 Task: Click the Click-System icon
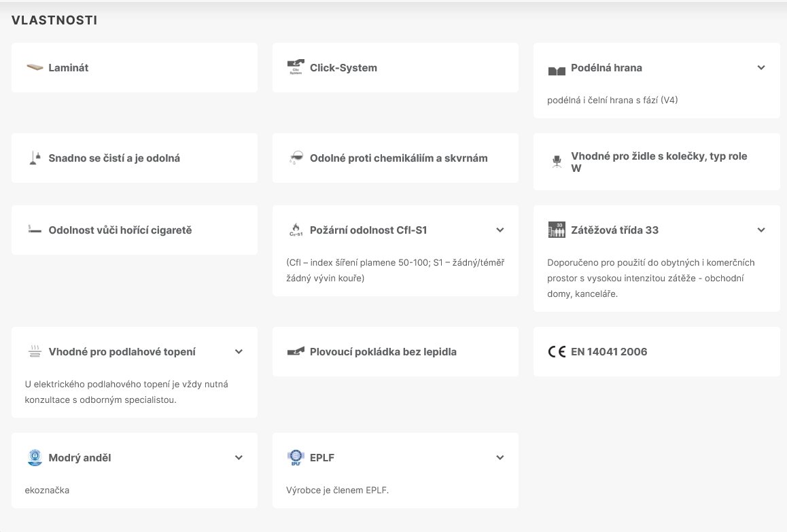coord(296,68)
